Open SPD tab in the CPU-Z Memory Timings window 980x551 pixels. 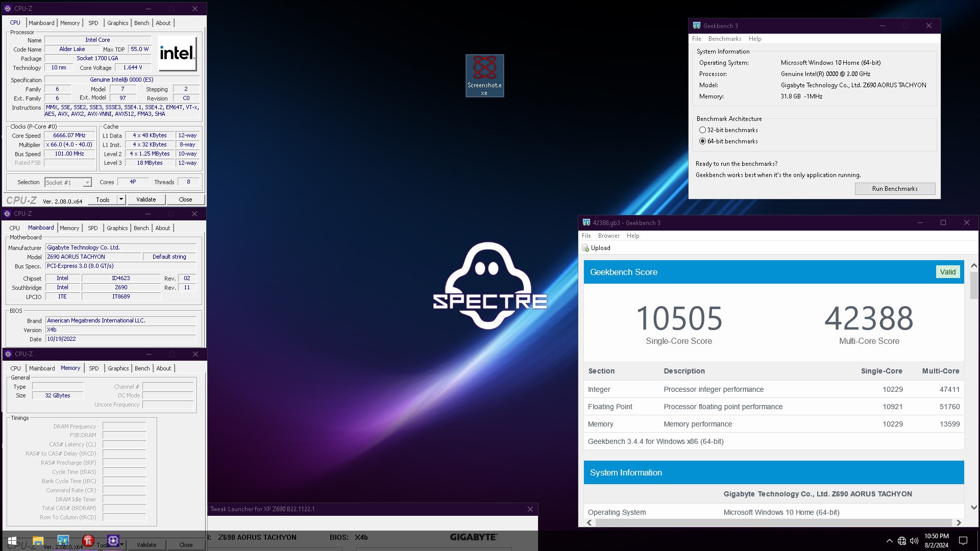point(94,368)
